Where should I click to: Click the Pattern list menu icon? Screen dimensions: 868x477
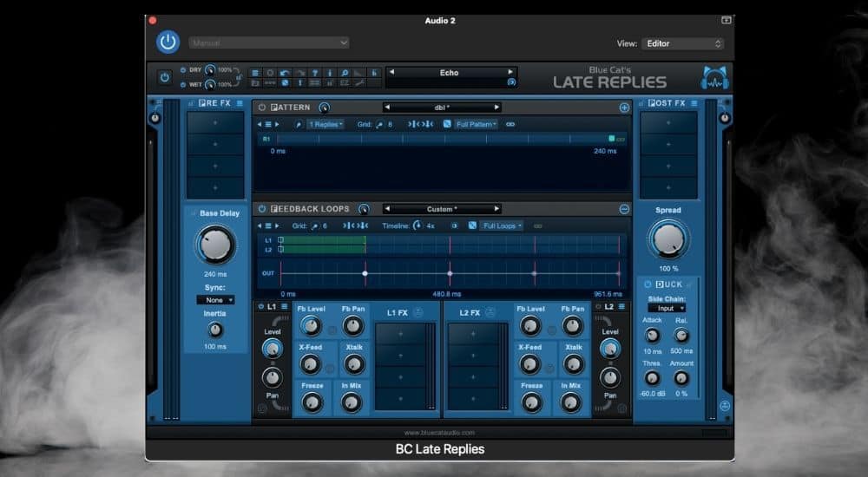click(268, 125)
